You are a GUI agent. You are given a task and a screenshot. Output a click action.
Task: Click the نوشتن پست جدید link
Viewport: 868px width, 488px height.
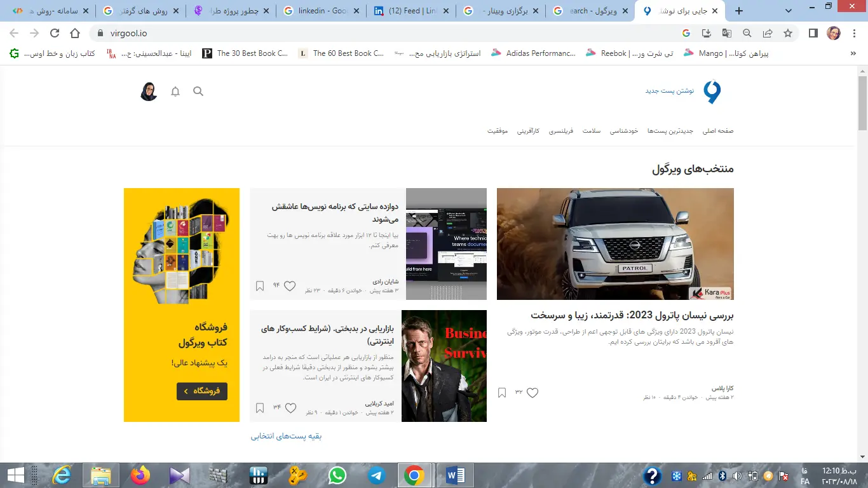[x=670, y=91]
